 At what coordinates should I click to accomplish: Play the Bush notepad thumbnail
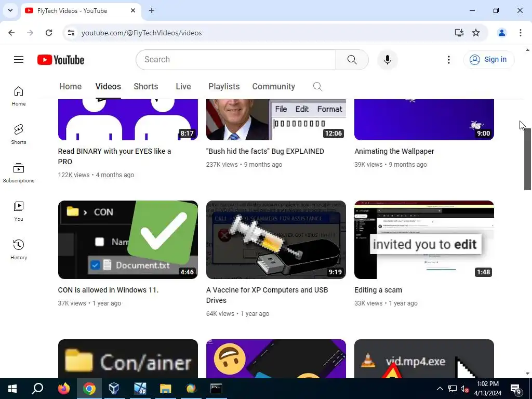276,119
